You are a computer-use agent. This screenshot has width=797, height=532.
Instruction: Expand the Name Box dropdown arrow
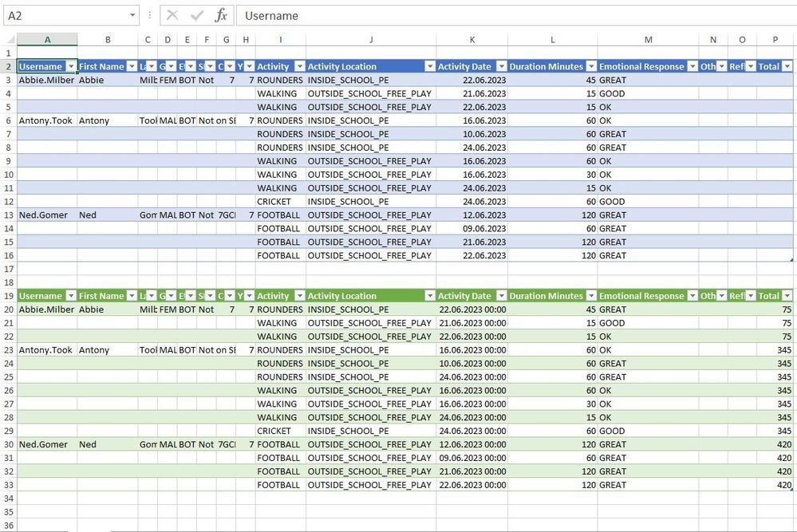pyautogui.click(x=132, y=15)
